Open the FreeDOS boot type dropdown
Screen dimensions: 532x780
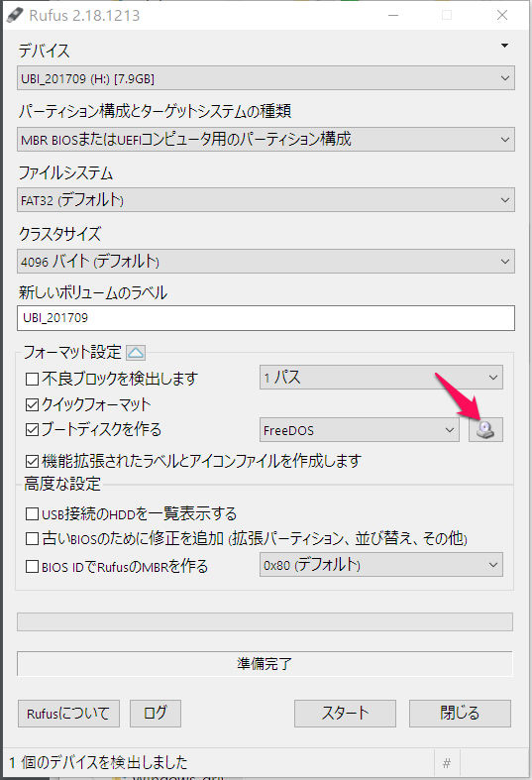(359, 430)
